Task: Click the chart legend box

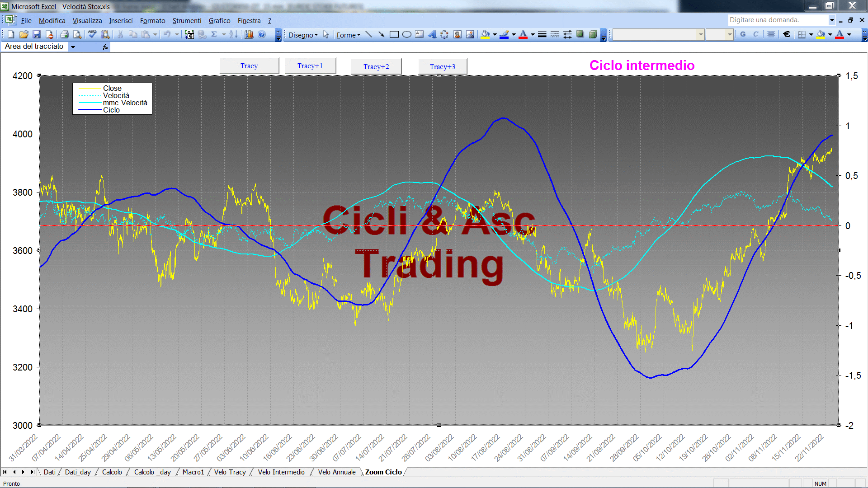Action: (112, 99)
